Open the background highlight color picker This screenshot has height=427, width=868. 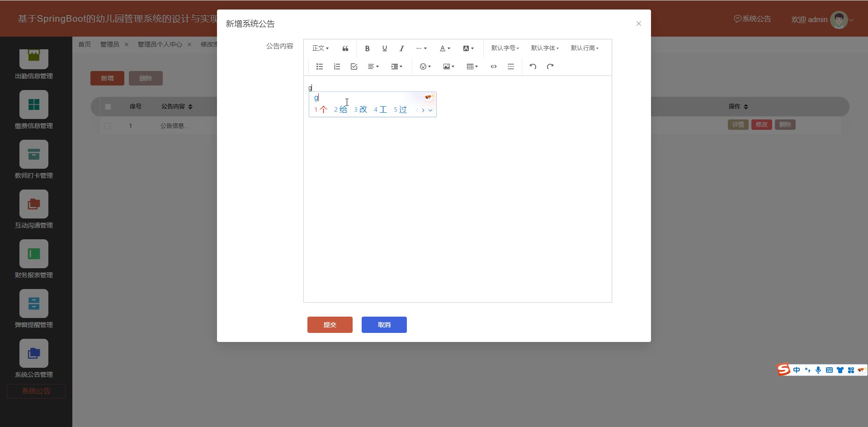coord(468,48)
